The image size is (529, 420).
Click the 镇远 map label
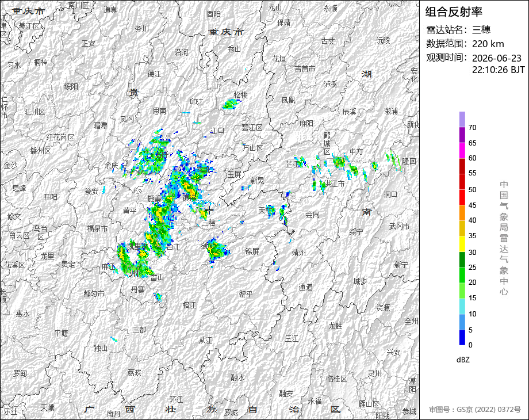click(x=190, y=198)
